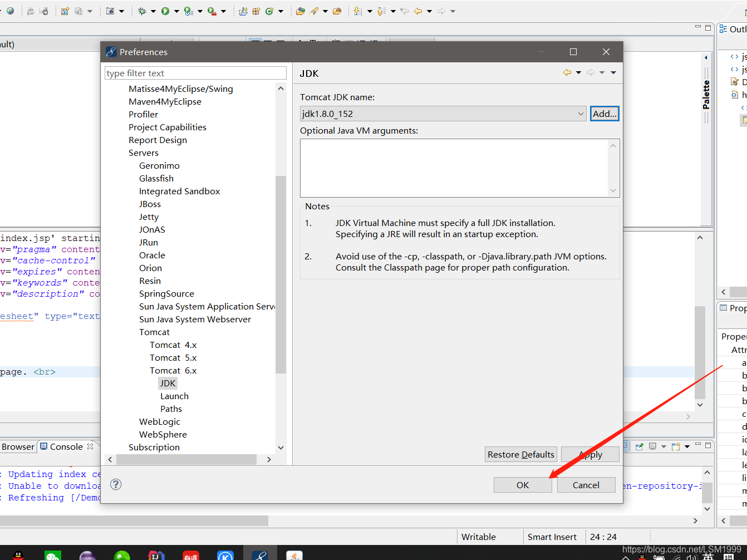Select the Launch tree item
This screenshot has width=747, height=560.
click(174, 396)
